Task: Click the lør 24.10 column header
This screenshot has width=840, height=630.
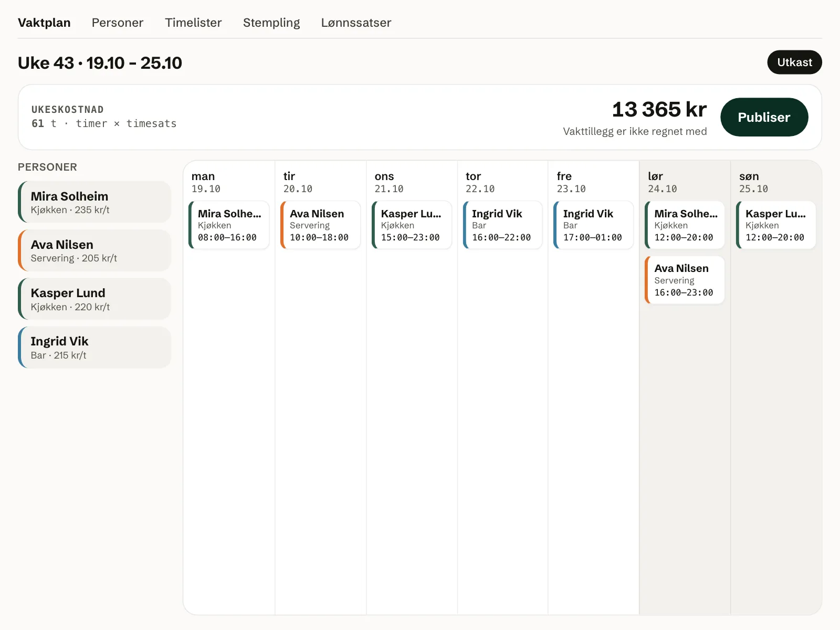Action: [x=662, y=182]
